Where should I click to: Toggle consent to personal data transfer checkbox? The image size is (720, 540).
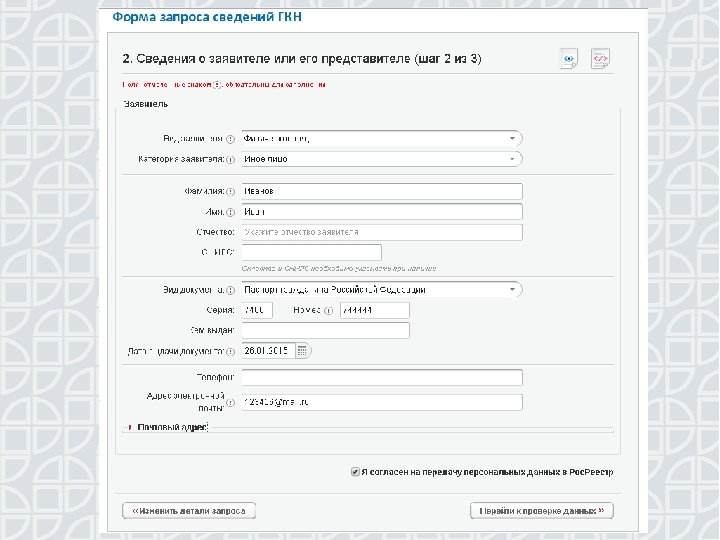(x=355, y=472)
